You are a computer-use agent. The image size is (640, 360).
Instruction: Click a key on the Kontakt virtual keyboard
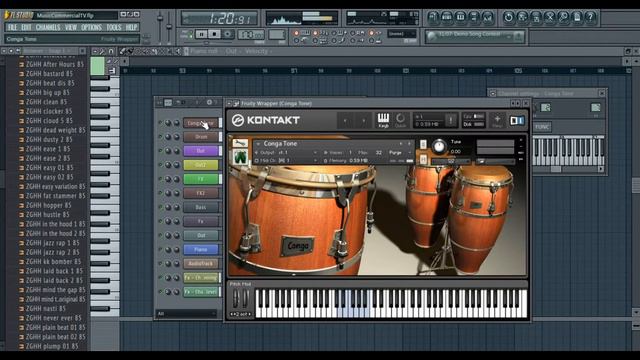[391, 303]
